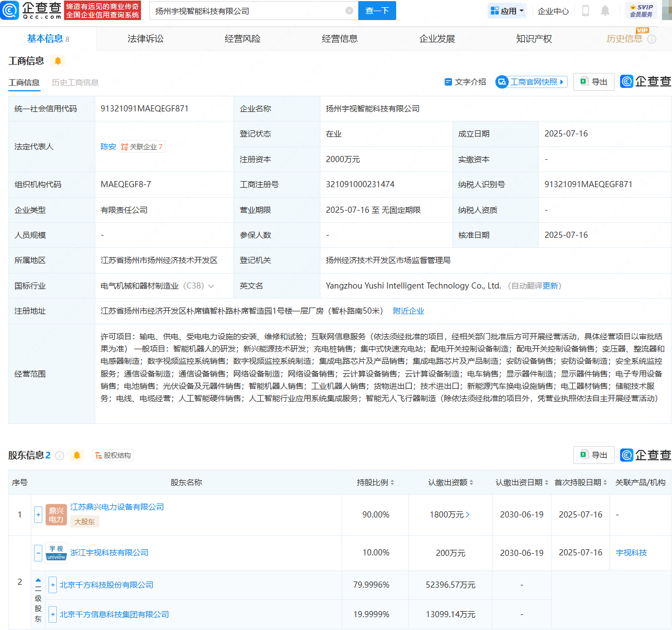Open 企业中心
Viewport: 672px width, 630px height.
[x=553, y=11]
